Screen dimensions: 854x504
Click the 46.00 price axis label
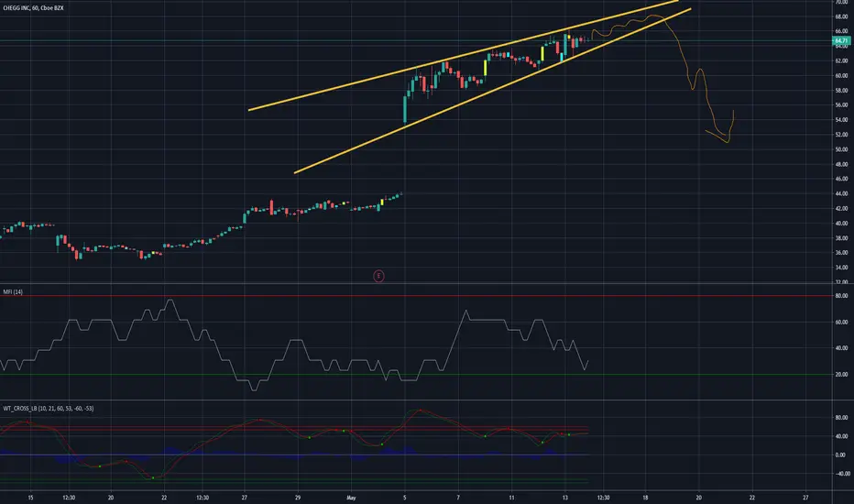(841, 179)
